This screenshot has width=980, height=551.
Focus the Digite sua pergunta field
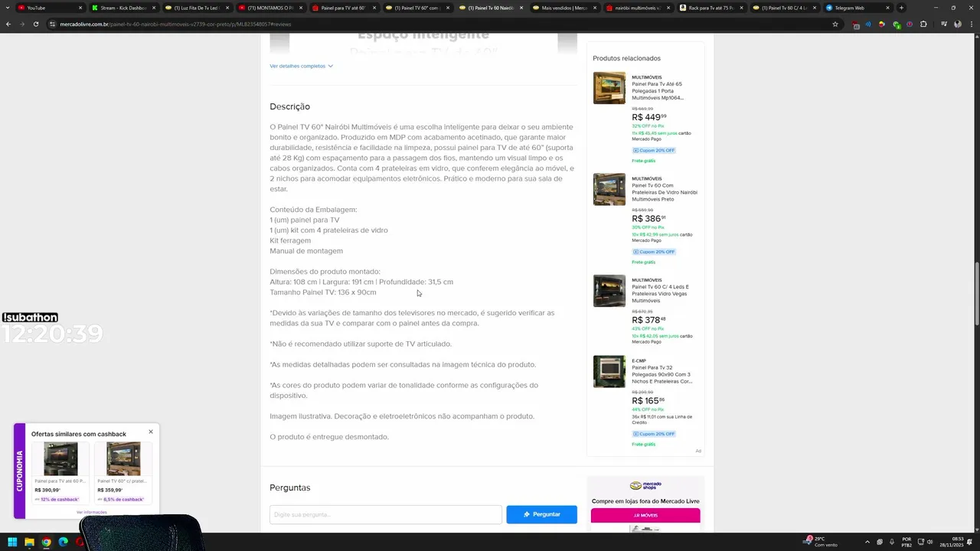[x=386, y=514]
